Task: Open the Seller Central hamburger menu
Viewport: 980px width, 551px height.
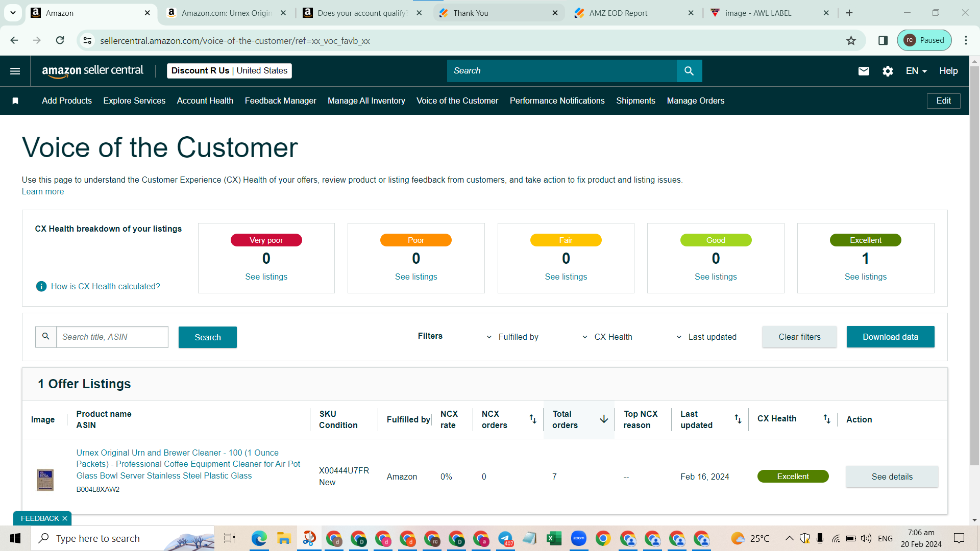Action: pos(15,71)
